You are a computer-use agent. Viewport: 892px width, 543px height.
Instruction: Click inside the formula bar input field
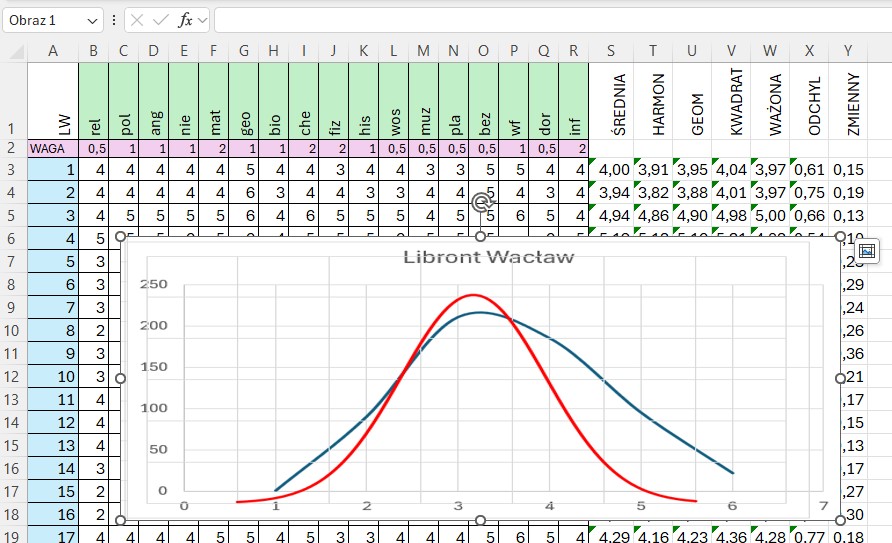550,20
